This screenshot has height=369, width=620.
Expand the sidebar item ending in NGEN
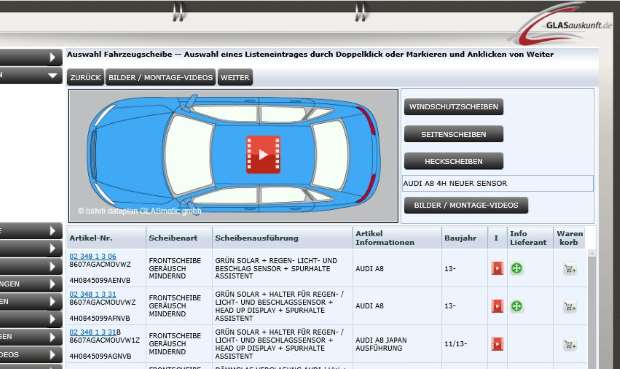coord(52,284)
